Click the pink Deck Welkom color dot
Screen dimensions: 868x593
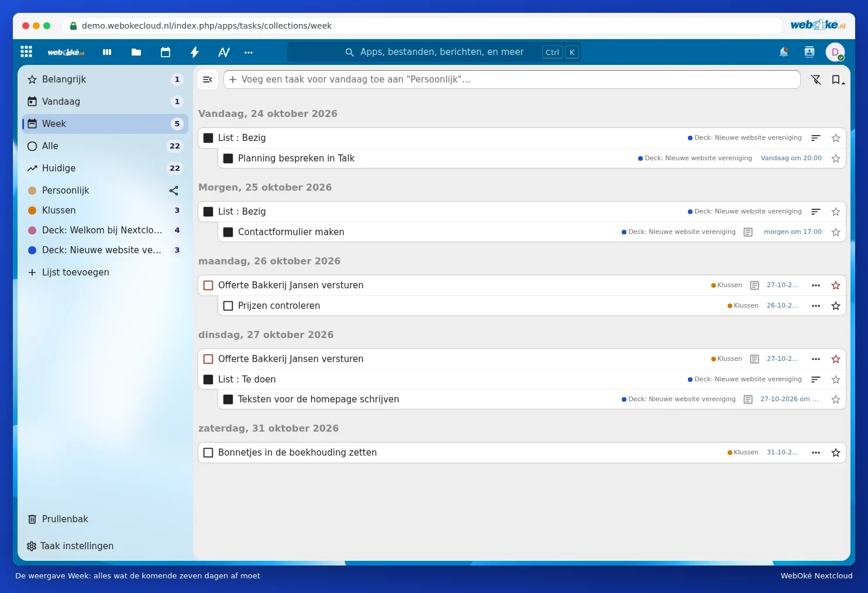[x=32, y=230]
